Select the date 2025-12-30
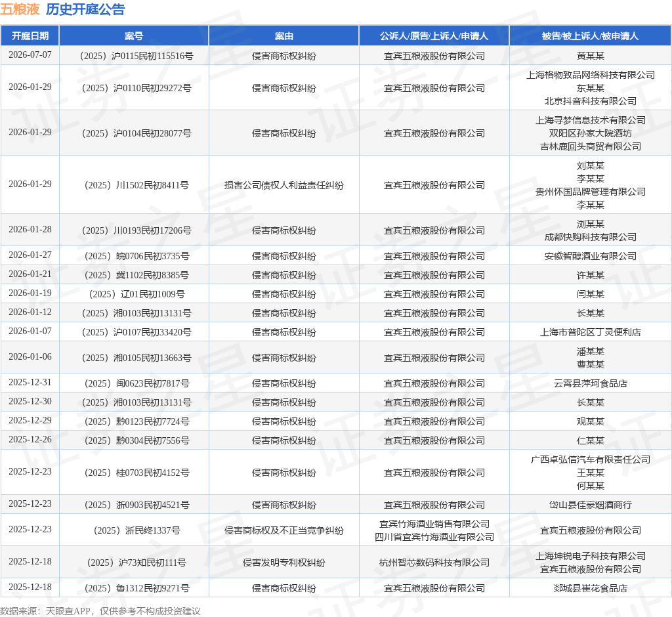Viewport: 672px width, 617px height. coord(30,401)
